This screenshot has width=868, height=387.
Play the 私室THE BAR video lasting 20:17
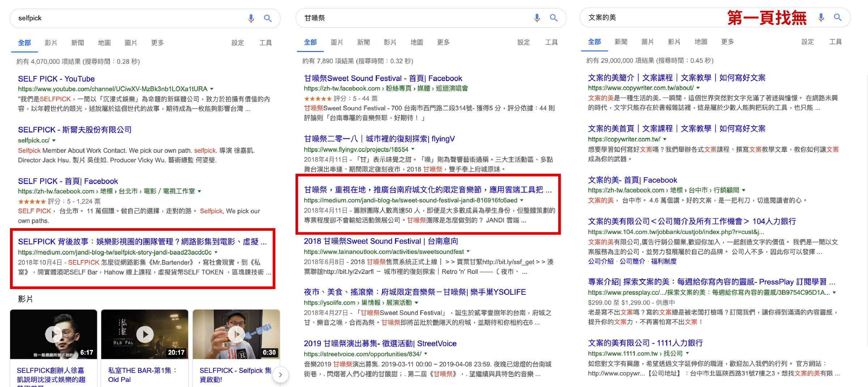click(145, 334)
